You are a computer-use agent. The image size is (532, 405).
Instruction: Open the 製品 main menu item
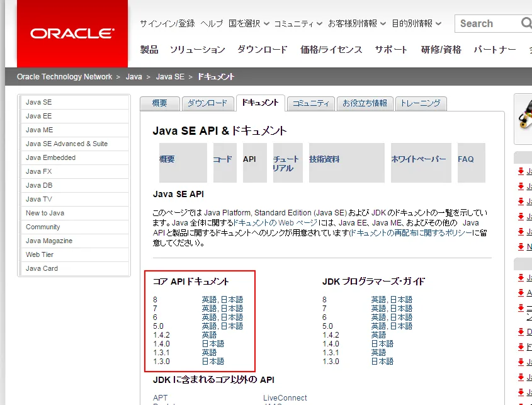pyautogui.click(x=149, y=50)
